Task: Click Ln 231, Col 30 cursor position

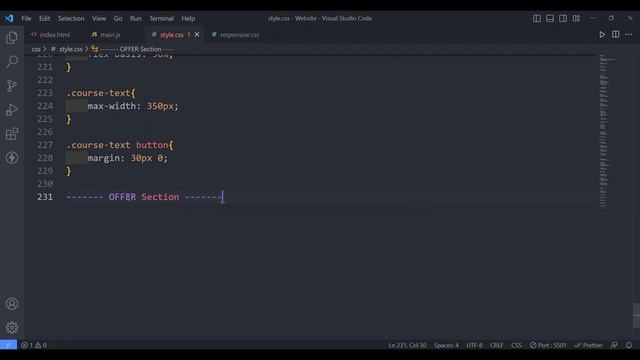Action: 407,345
